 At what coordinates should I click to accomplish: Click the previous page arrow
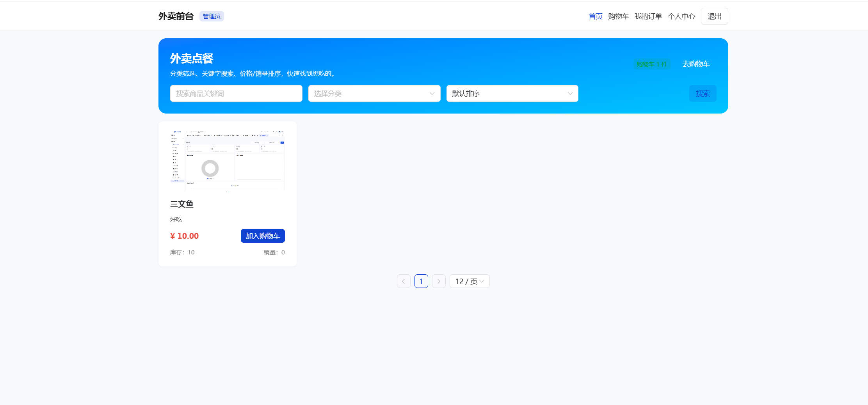click(x=404, y=281)
